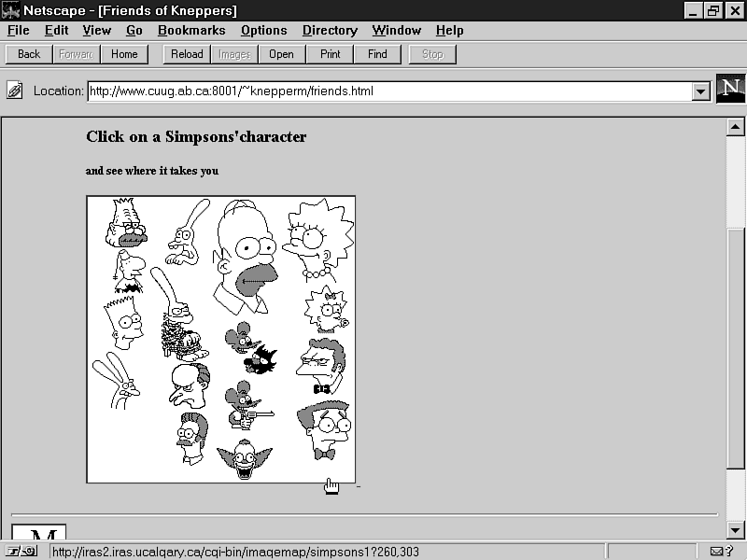This screenshot has height=560, width=747.
Task: Click the fez-wearing character under Grampa
Action: (129, 272)
